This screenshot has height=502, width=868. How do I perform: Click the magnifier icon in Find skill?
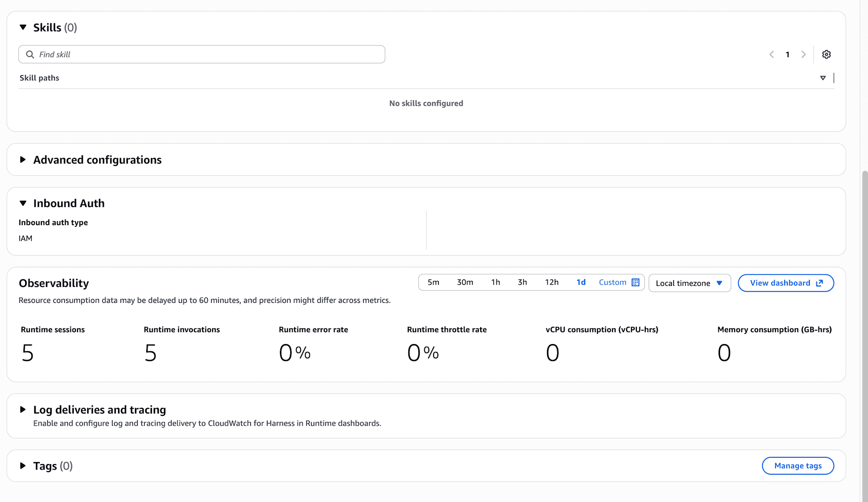coord(30,54)
